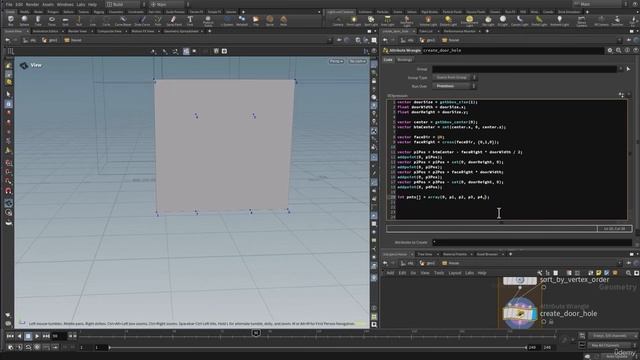Switch to the Render View tab
The height and width of the screenshot is (360, 640).
tap(77, 31)
